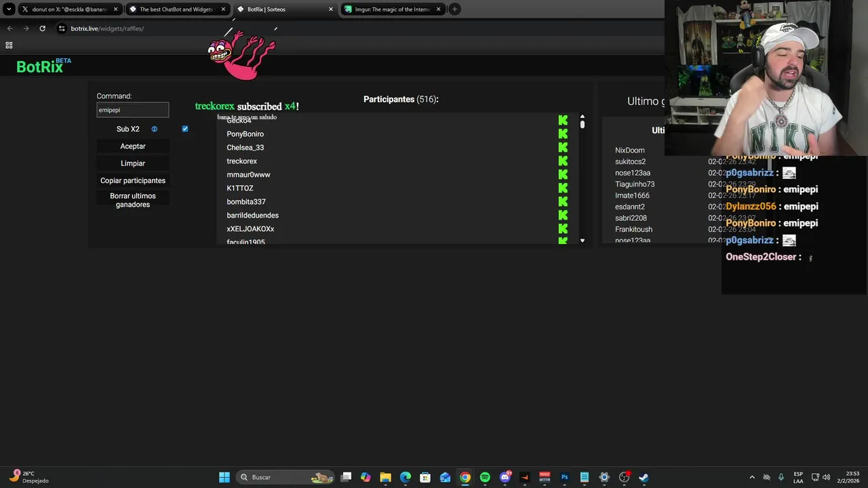
Task: Select the BotRix | Sorteos tab
Action: point(285,9)
